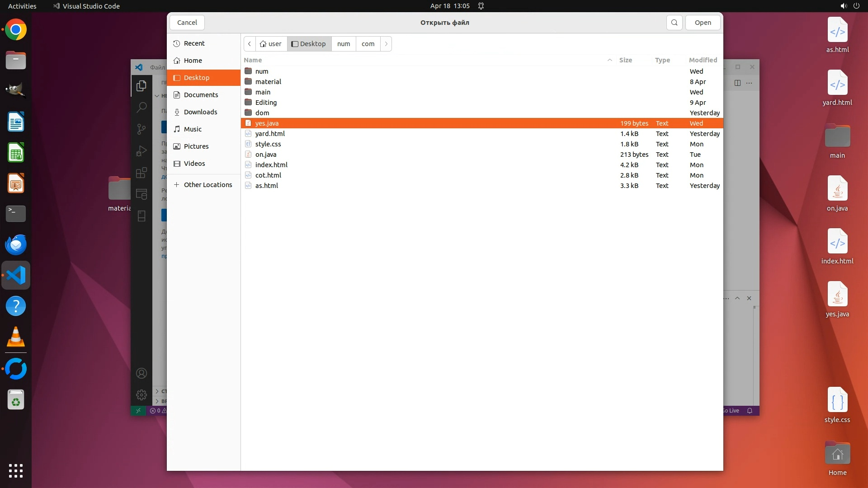
Task: Sort files by Name column header
Action: (x=253, y=60)
